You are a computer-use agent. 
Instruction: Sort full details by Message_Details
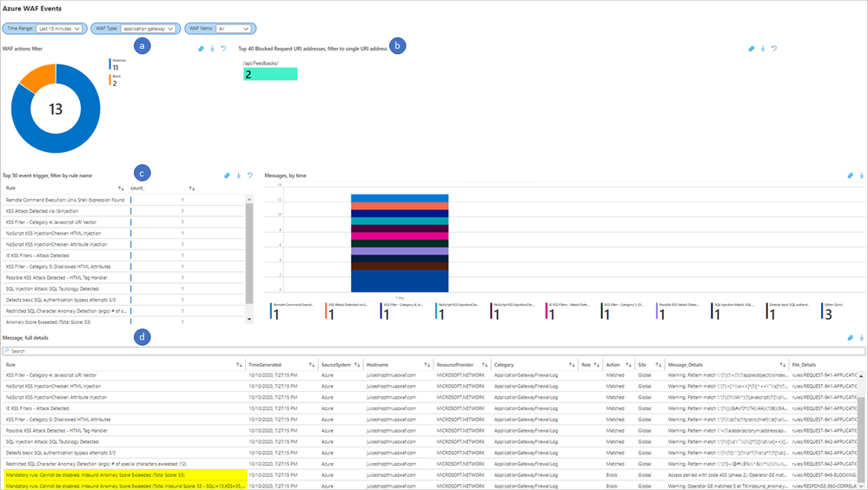(782, 365)
